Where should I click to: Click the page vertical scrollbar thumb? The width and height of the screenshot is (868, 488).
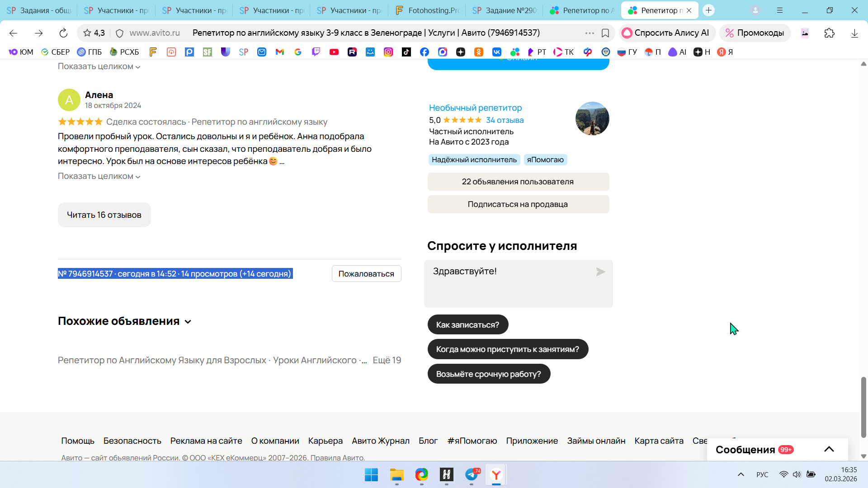coord(863,407)
